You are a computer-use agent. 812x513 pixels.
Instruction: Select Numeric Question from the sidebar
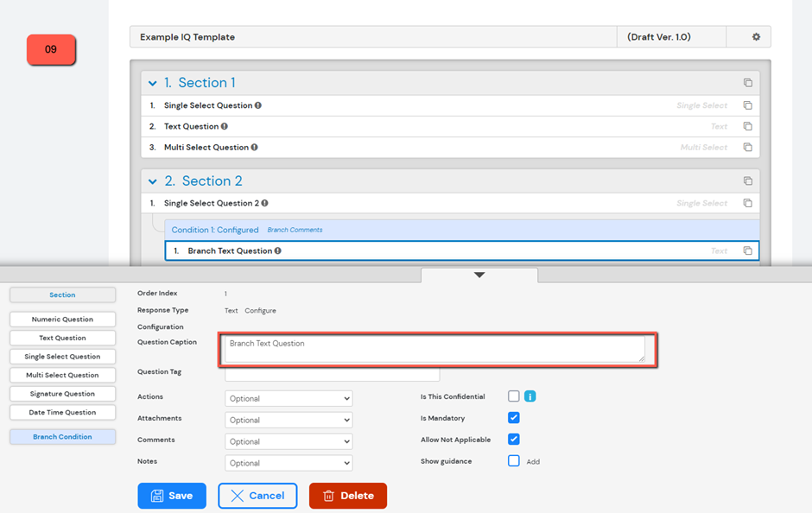(x=62, y=320)
